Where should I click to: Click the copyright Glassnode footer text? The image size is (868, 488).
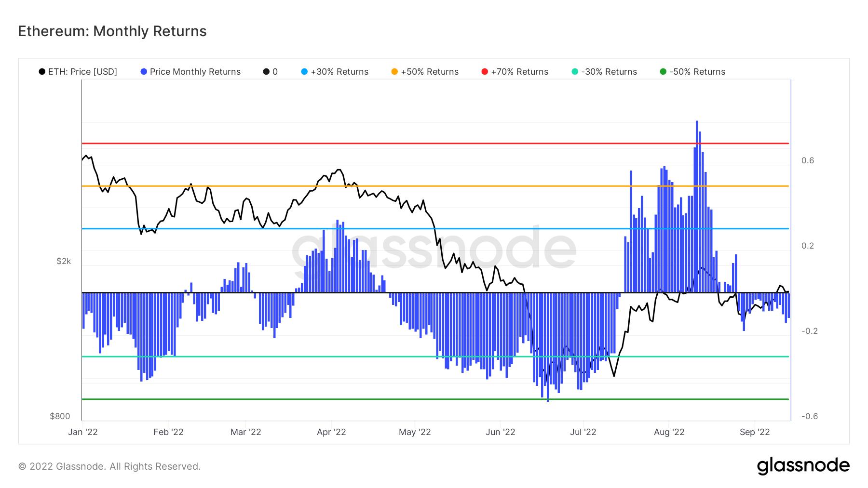tap(109, 466)
